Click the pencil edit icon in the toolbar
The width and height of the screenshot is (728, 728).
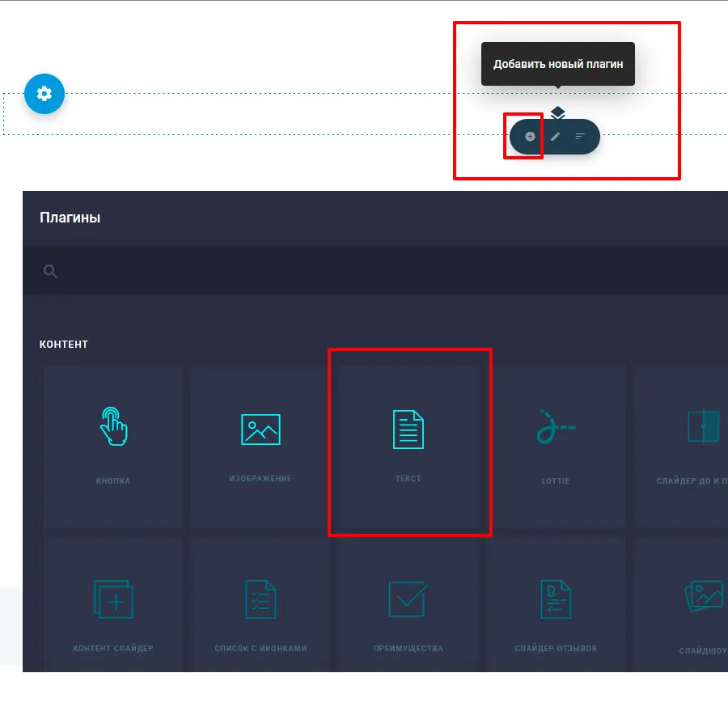point(555,137)
